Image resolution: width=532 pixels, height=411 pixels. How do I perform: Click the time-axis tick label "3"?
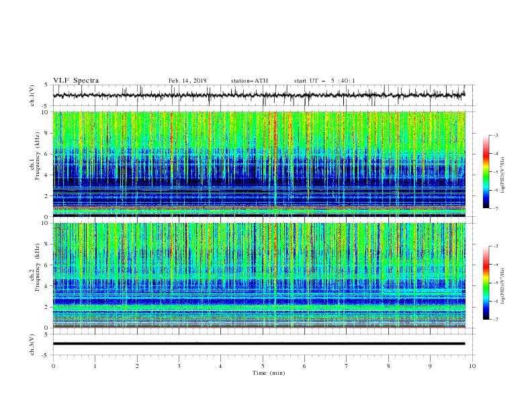tap(179, 366)
